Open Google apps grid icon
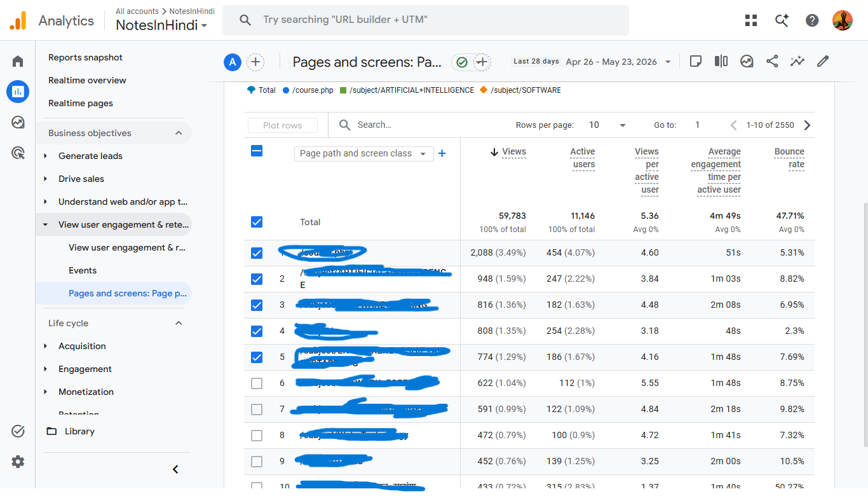 pyautogui.click(x=751, y=20)
